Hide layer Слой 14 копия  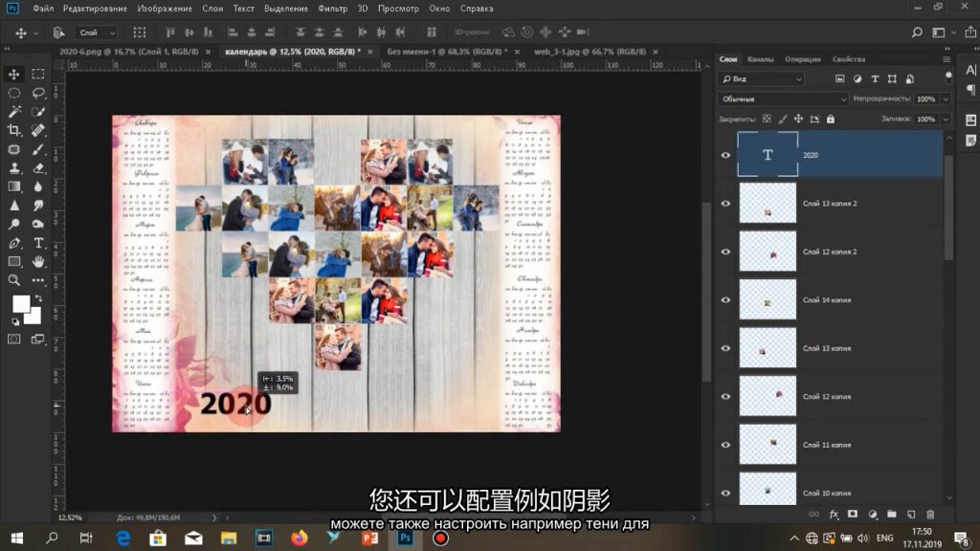pos(725,299)
